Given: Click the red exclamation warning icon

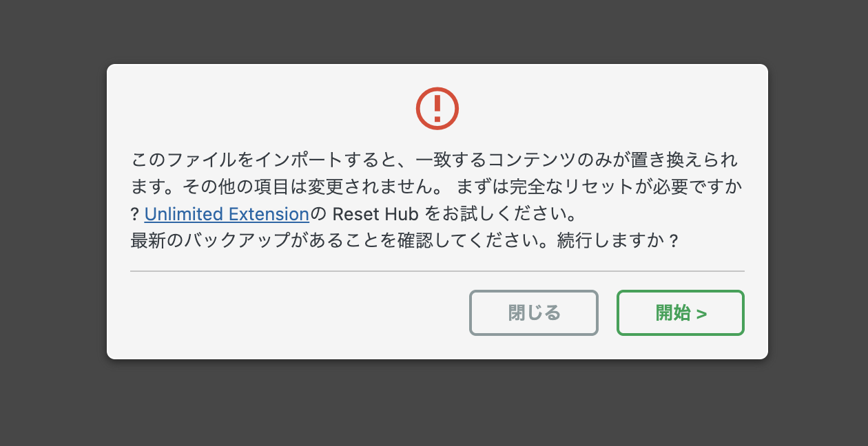Looking at the screenshot, I should (437, 108).
